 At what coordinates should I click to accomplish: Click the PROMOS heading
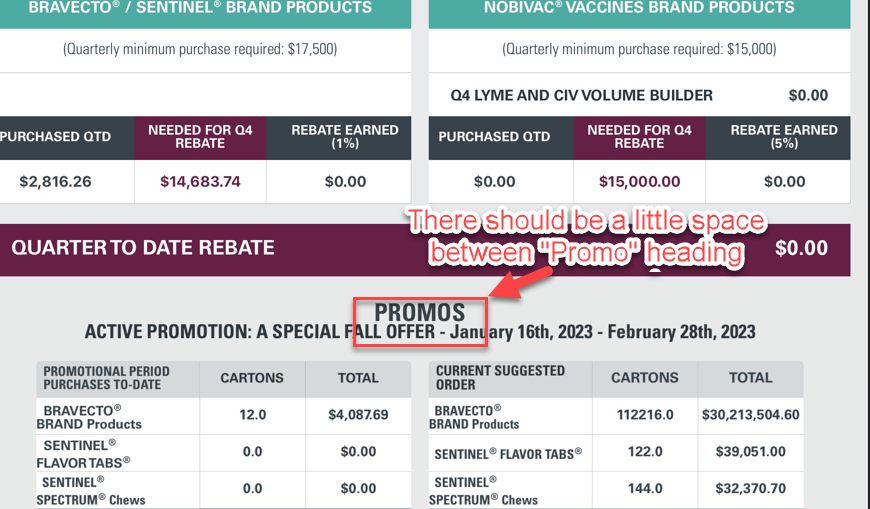pyautogui.click(x=419, y=313)
